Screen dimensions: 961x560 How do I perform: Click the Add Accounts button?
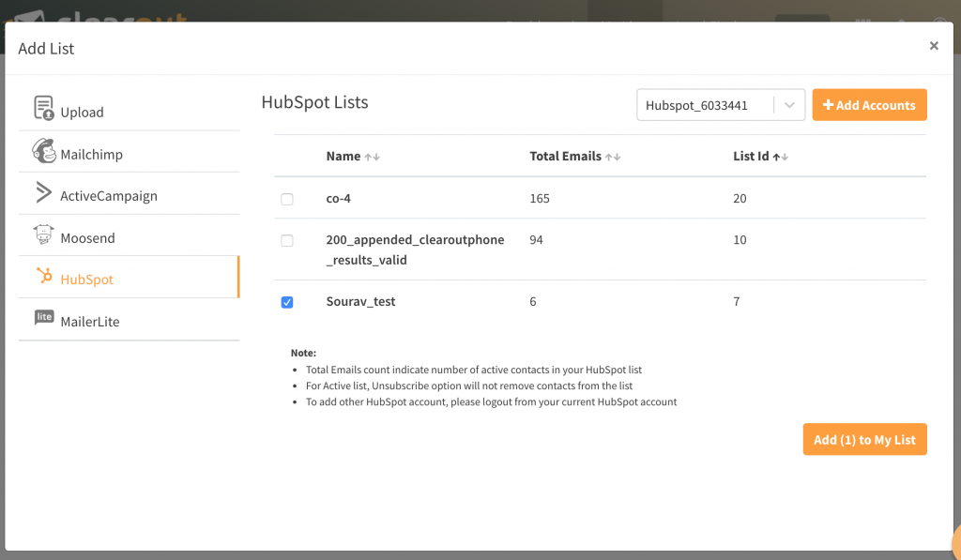869,105
